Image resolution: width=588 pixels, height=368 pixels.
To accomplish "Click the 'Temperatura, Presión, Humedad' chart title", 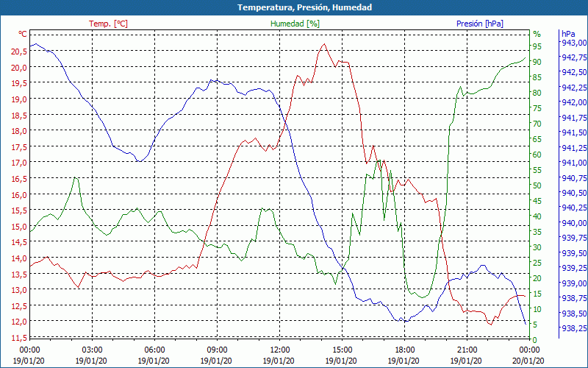I will point(304,7).
